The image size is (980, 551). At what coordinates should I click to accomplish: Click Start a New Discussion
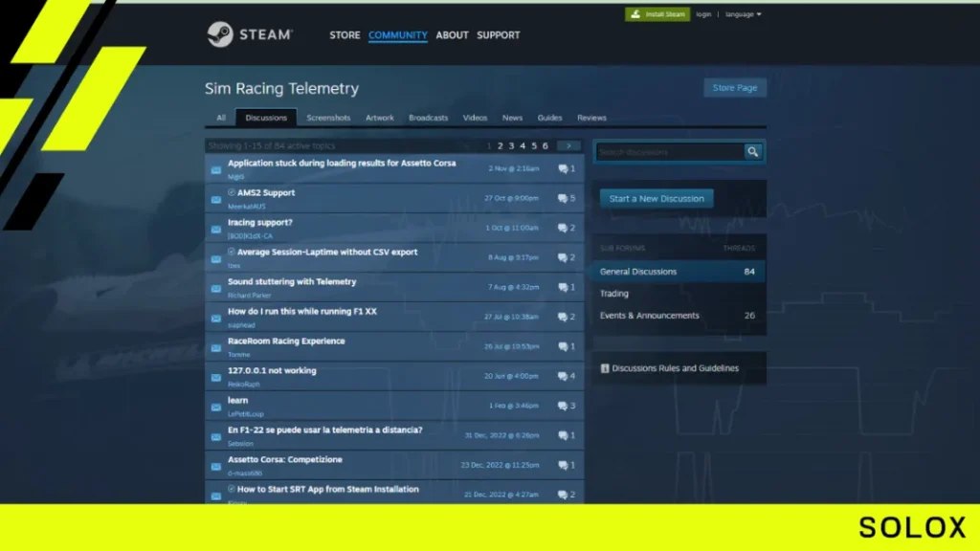click(657, 199)
